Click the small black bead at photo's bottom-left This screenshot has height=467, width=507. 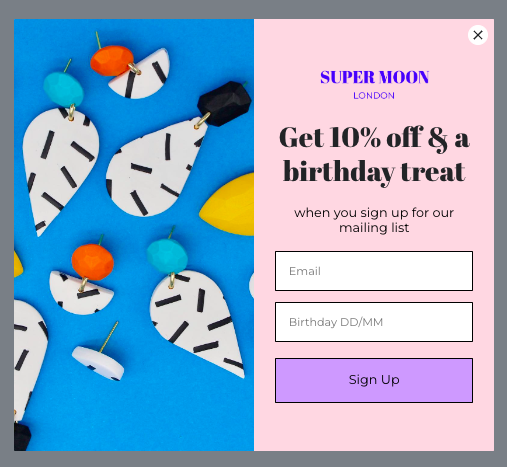tap(22, 437)
